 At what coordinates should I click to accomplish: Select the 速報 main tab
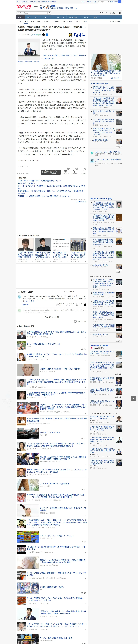28,17
